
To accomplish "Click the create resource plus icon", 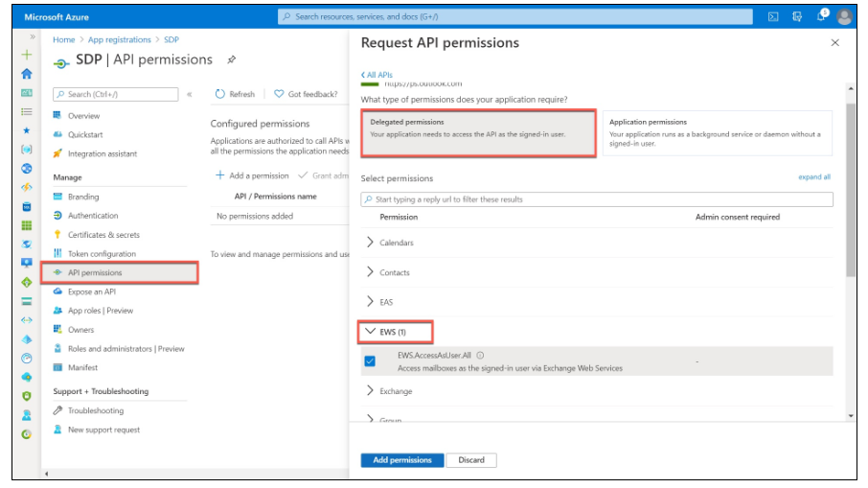I will (27, 55).
